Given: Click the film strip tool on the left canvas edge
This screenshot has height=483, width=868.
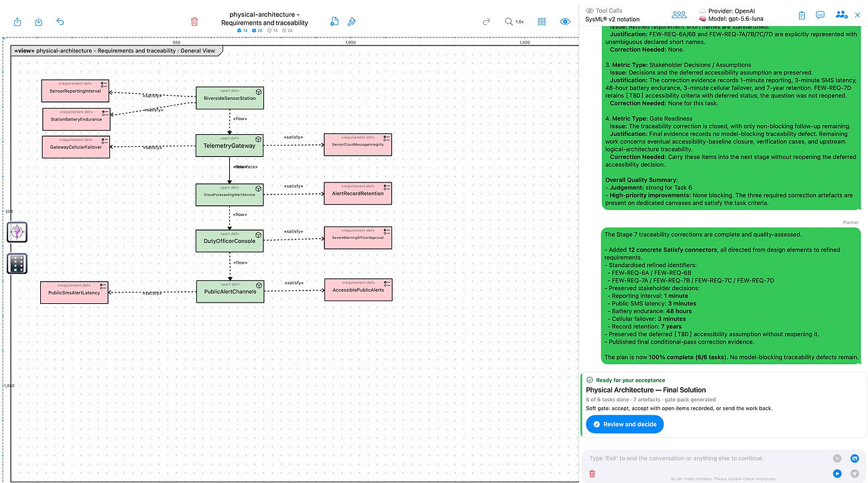Looking at the screenshot, I should click(x=17, y=264).
